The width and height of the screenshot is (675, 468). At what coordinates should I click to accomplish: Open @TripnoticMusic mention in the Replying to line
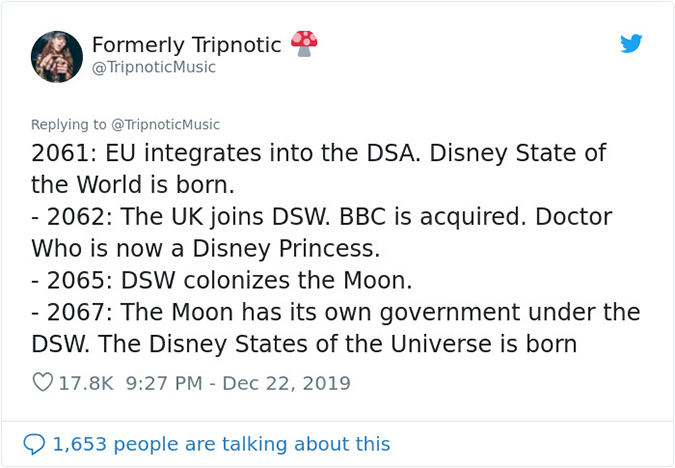click(x=165, y=125)
